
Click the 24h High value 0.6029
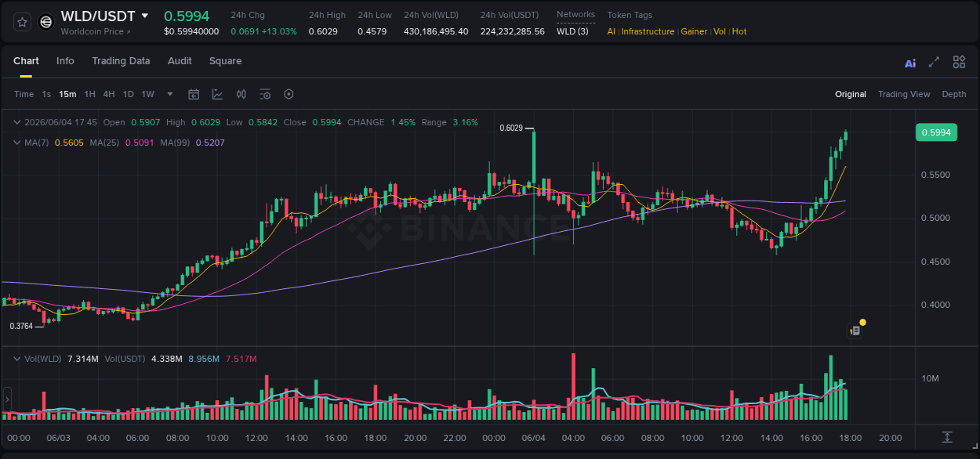click(x=323, y=31)
